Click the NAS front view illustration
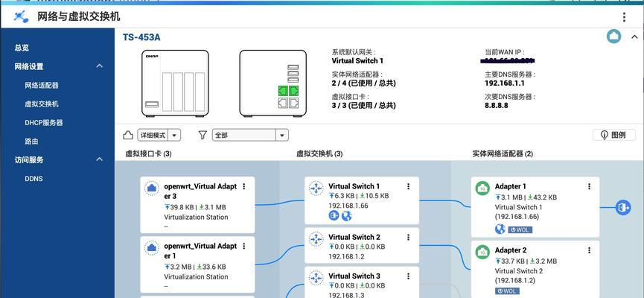The image size is (644, 298). [176, 83]
